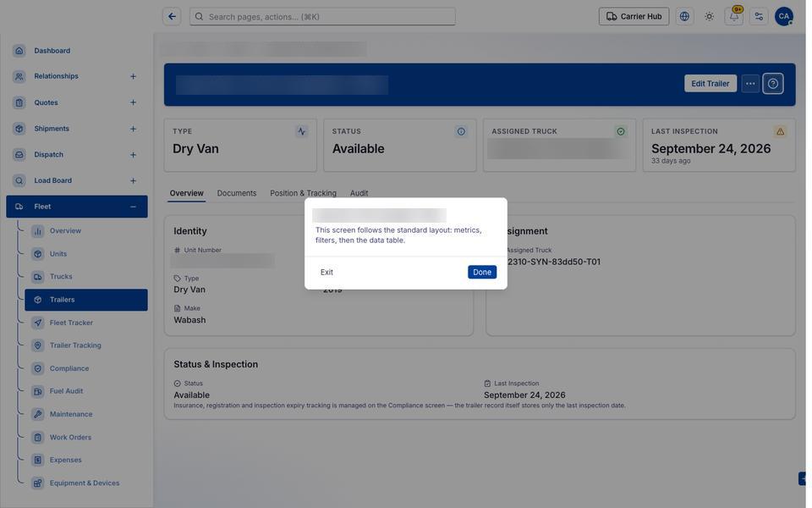
Task: Open the settings sliders icon
Action: pyautogui.click(x=759, y=17)
